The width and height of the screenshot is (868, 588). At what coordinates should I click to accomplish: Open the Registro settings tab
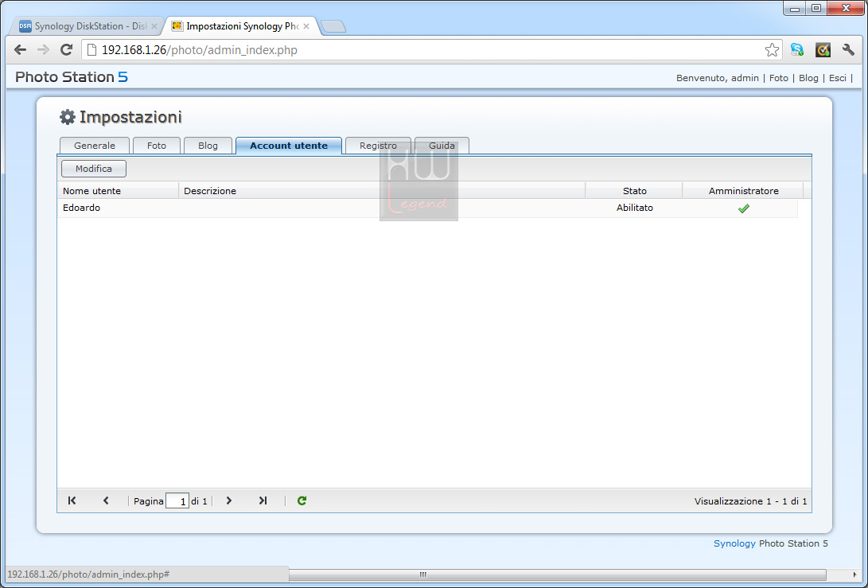(x=378, y=146)
